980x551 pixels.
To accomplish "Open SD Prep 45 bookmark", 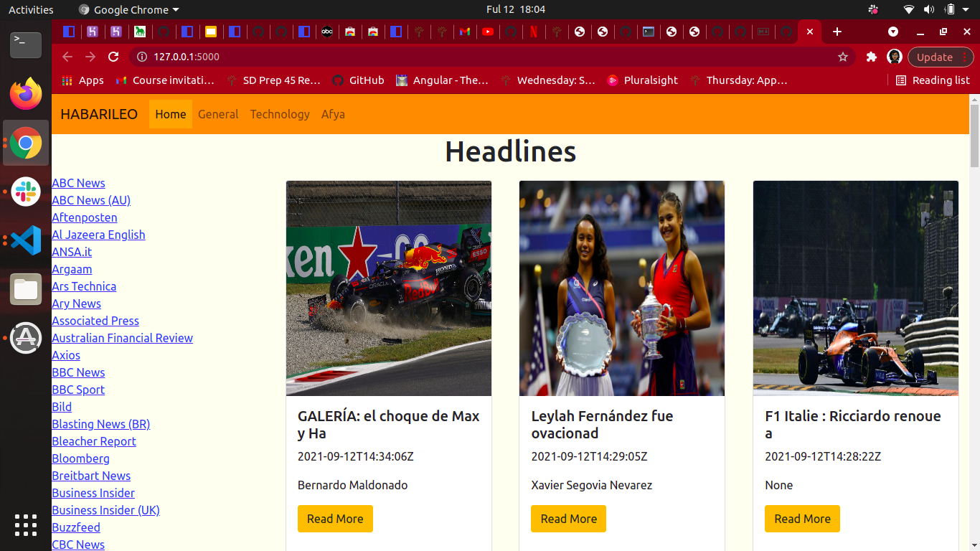I will point(273,80).
